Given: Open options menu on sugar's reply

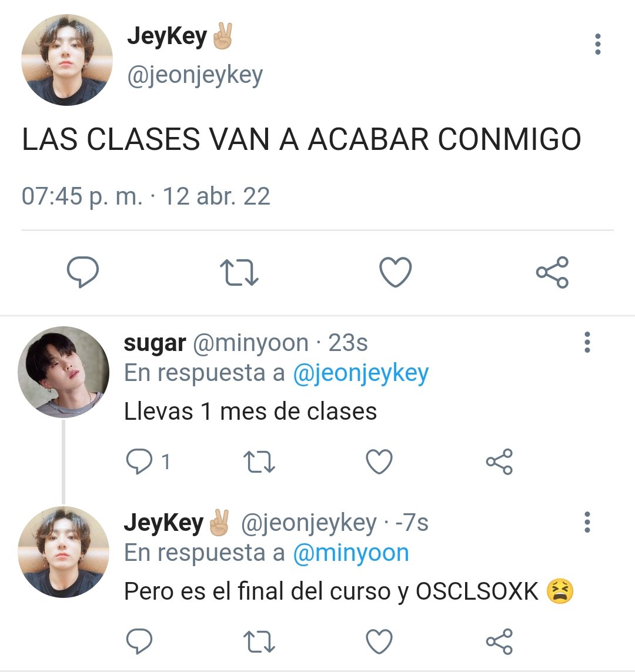Looking at the screenshot, I should [x=587, y=342].
